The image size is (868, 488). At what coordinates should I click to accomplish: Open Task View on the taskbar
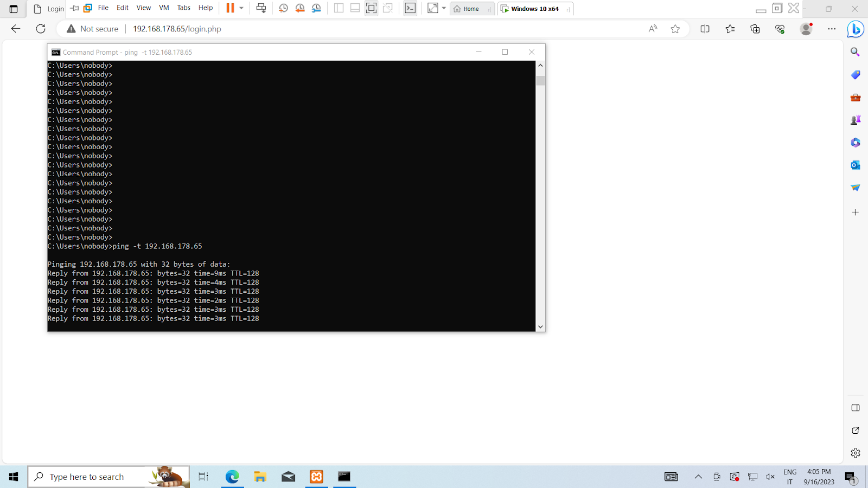[203, 477]
